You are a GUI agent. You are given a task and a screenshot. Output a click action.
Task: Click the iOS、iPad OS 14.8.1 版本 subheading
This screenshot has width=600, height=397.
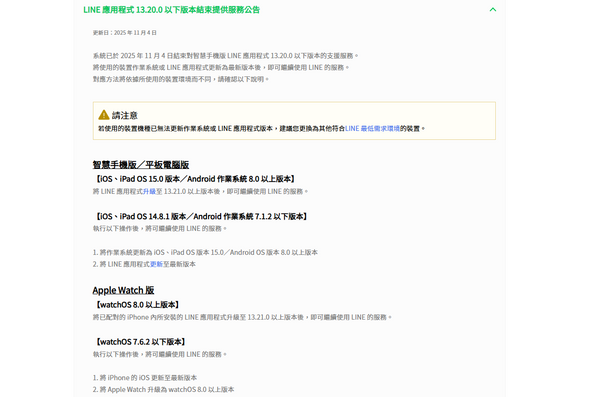point(201,216)
